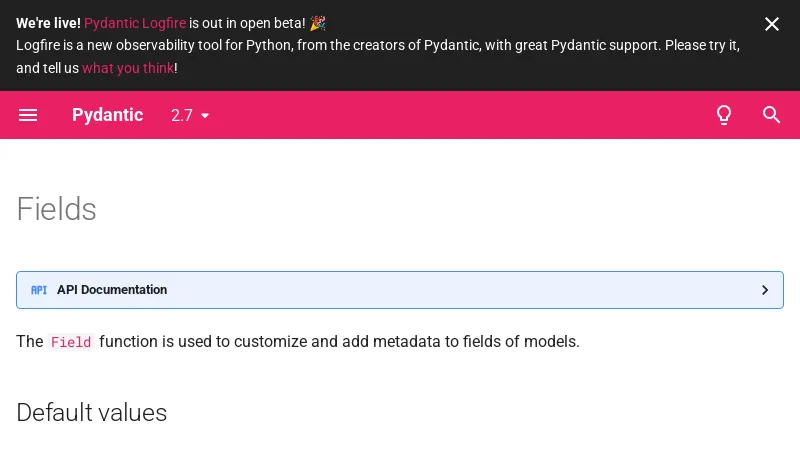
Task: Dismiss the Logfire announcement banner
Action: pos(771,24)
